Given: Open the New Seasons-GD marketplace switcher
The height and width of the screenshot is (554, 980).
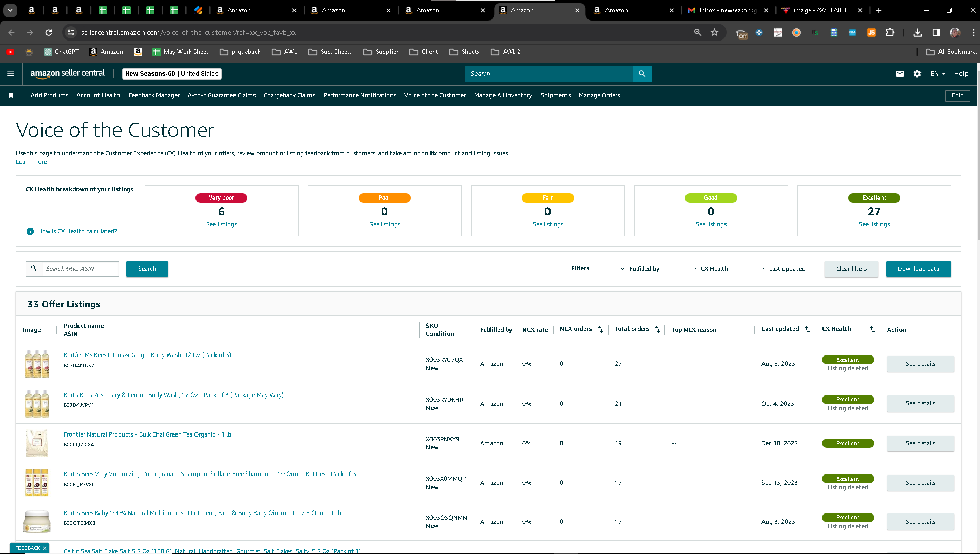Looking at the screenshot, I should [x=172, y=74].
